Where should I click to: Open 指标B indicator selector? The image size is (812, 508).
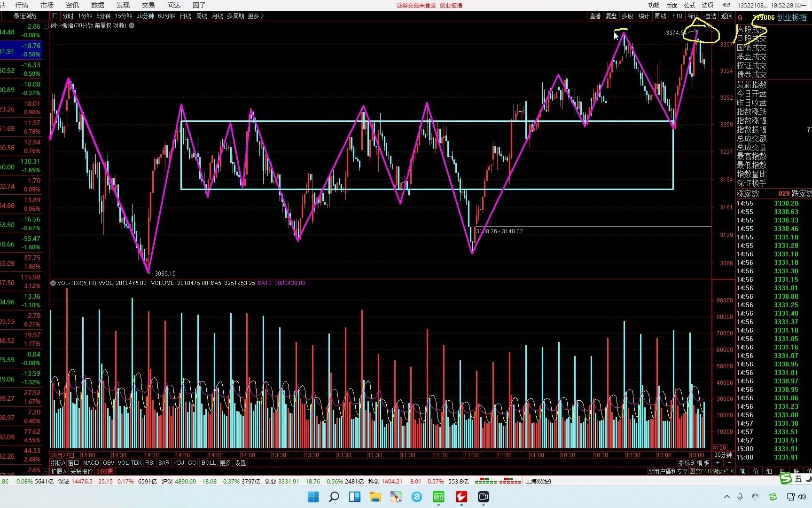(687, 463)
